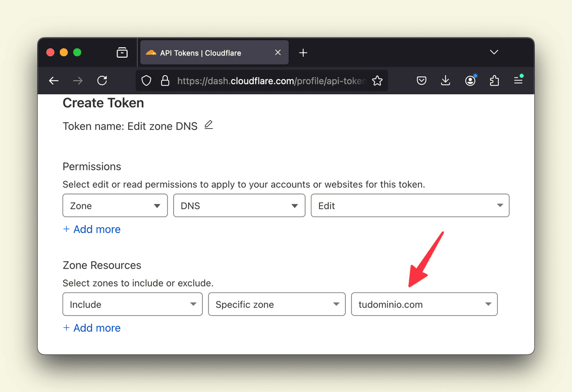Go back to the previous page

[x=53, y=81]
